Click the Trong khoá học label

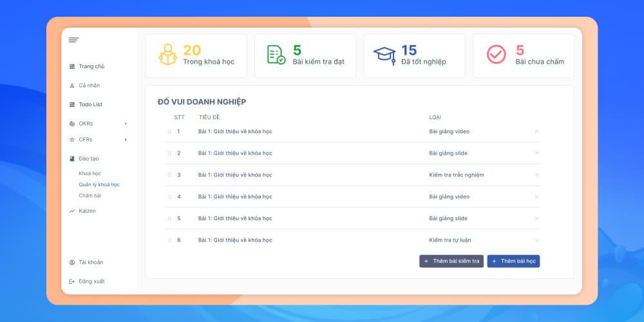pyautogui.click(x=209, y=62)
